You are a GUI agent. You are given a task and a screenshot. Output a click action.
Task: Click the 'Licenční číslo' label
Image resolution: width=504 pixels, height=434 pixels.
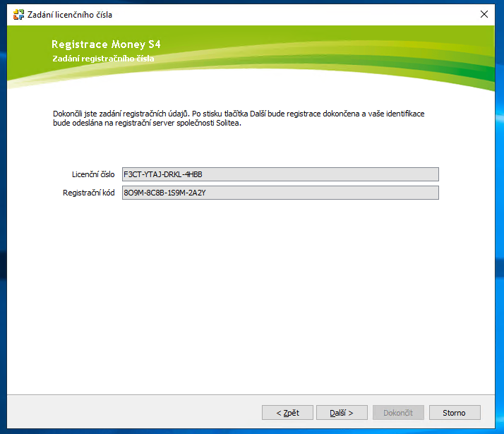93,174
